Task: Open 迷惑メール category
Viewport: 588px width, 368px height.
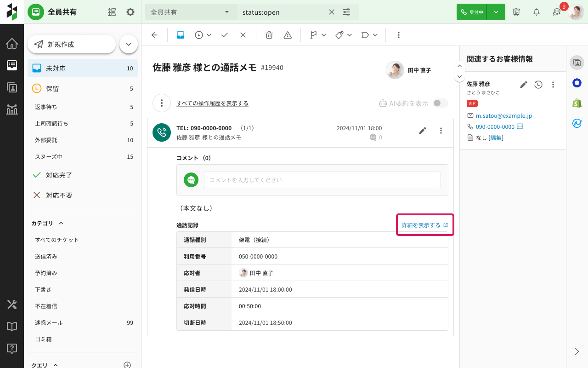Action: tap(83, 322)
